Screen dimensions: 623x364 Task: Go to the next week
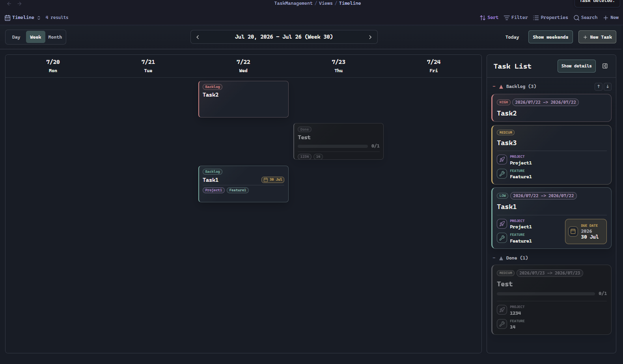tap(370, 37)
